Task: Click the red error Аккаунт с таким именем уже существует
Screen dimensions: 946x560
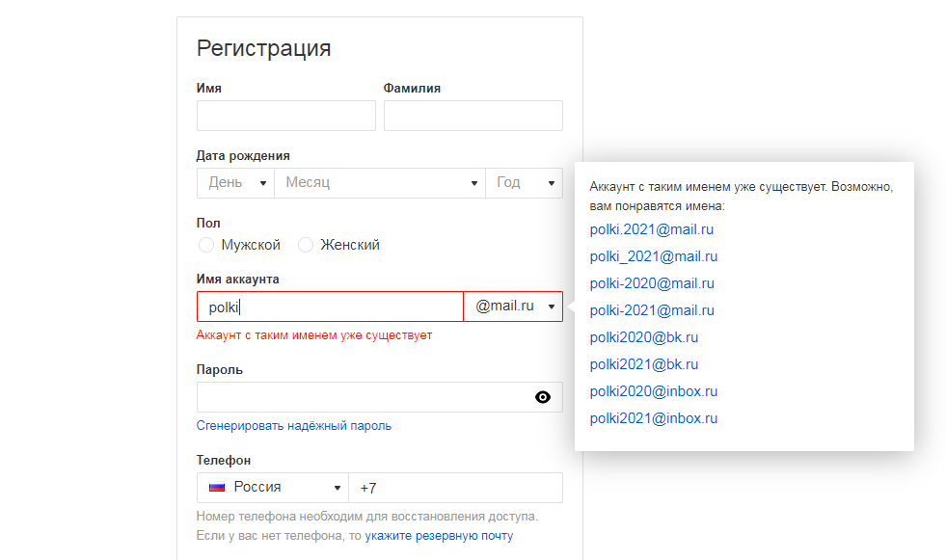Action: pyautogui.click(x=314, y=335)
